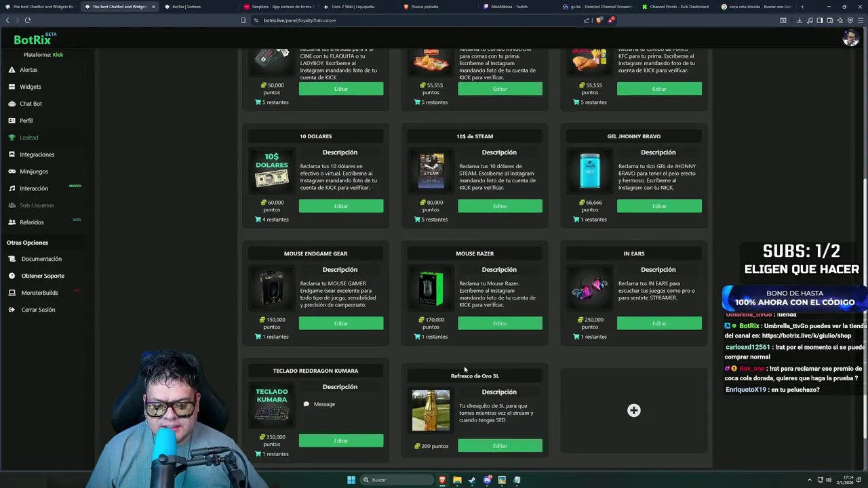Click the taskbar volume icon
The image size is (868, 488).
coord(829,480)
